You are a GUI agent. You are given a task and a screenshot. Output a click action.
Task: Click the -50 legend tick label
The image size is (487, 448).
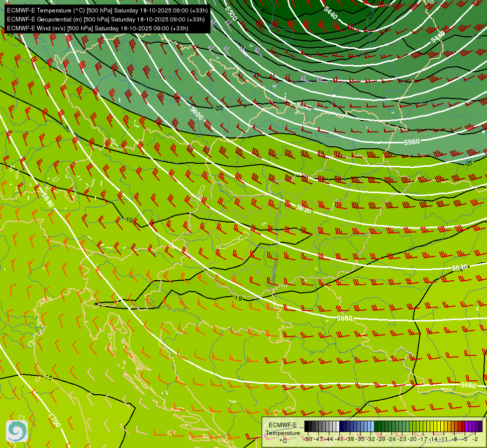[308, 439]
